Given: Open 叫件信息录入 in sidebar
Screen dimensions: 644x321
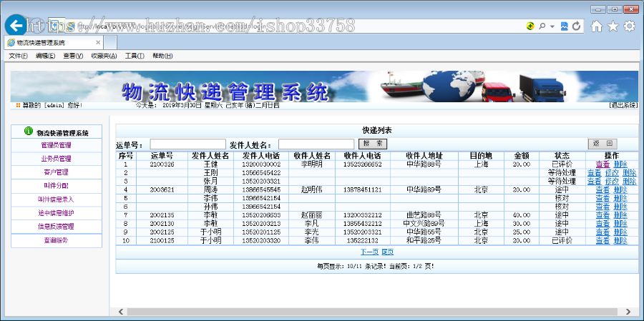Looking at the screenshot, I should point(57,199).
